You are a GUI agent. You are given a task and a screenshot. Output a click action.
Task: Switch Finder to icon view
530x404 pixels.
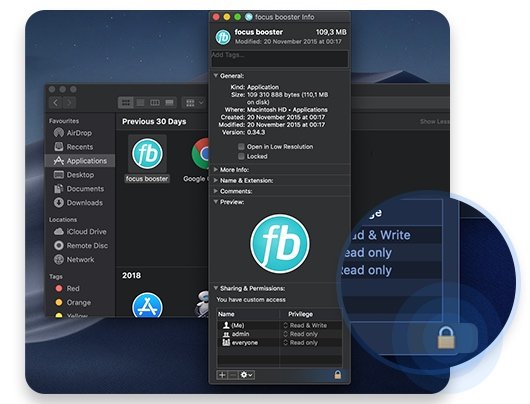126,102
